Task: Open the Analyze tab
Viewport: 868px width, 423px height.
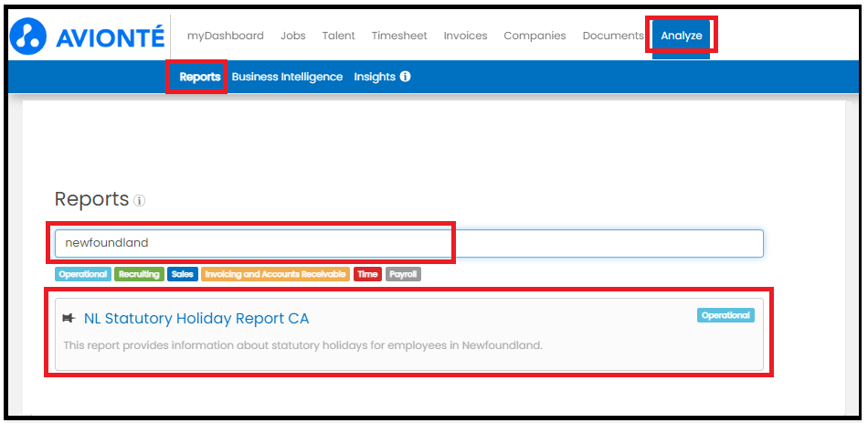Action: (x=682, y=36)
